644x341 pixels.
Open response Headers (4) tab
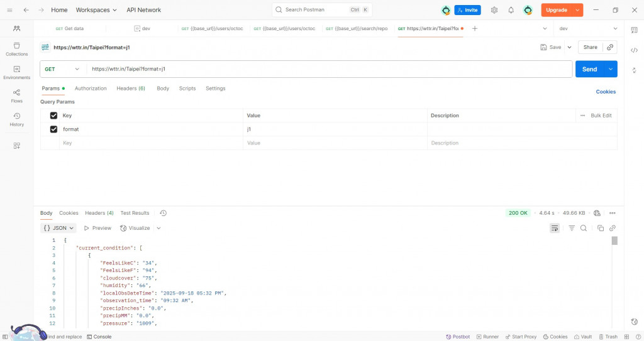[x=99, y=213]
